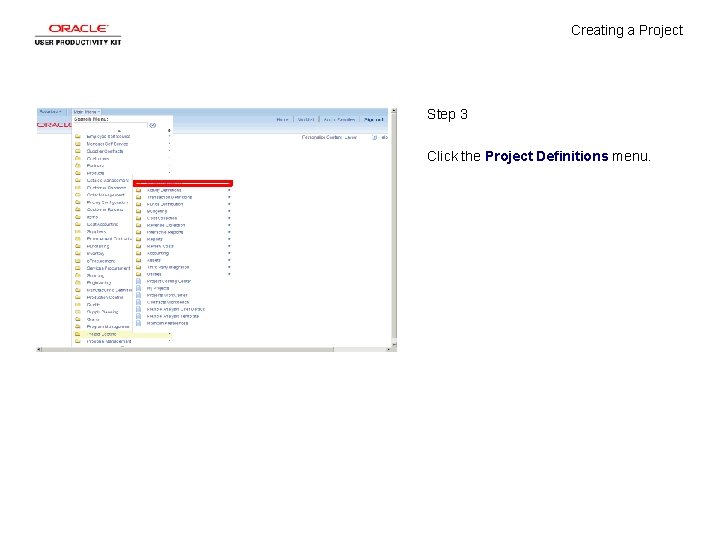The image size is (720, 540).
Task: Click the Grants folder icon
Action: click(78, 319)
